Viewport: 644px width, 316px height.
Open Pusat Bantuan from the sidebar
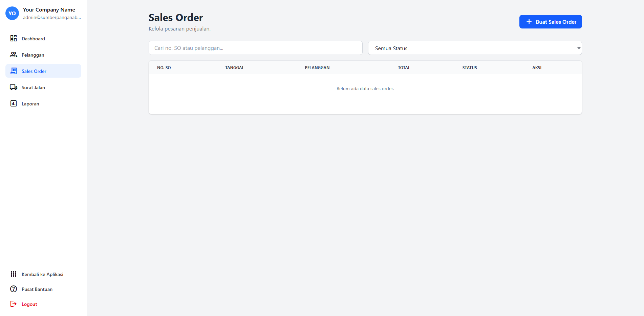[x=37, y=289]
